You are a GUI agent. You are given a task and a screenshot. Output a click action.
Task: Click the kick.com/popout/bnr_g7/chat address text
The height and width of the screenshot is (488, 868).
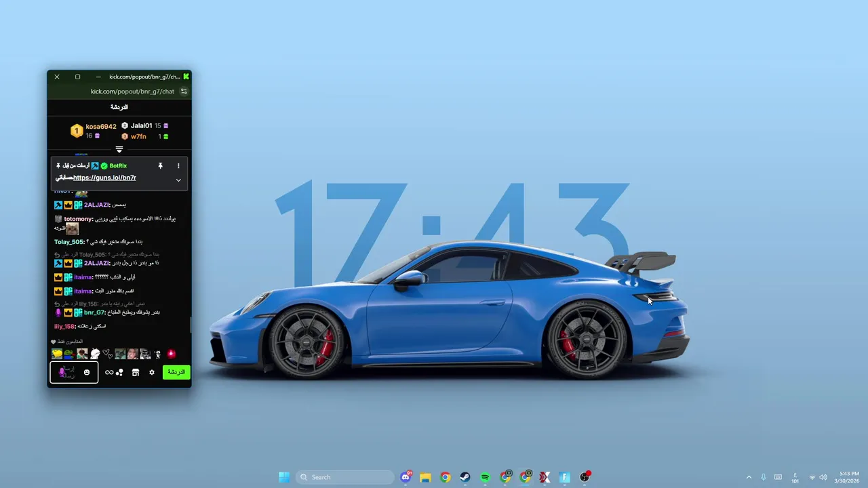coord(132,91)
